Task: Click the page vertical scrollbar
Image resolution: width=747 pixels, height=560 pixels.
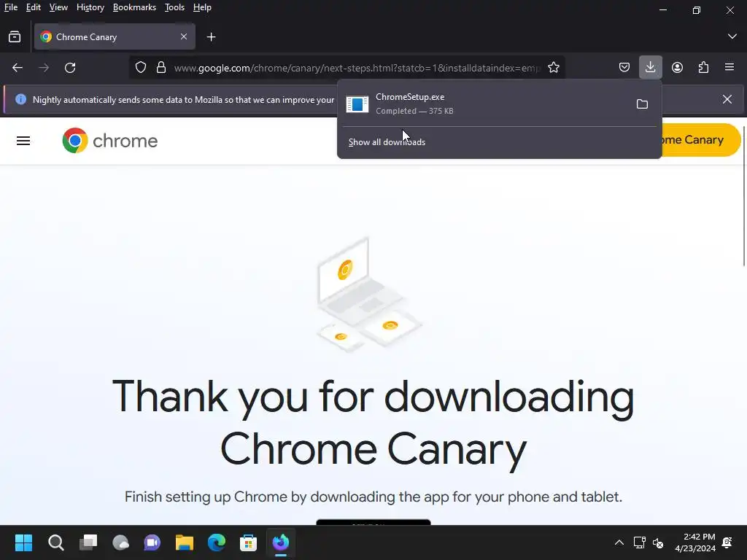Action: (743, 196)
